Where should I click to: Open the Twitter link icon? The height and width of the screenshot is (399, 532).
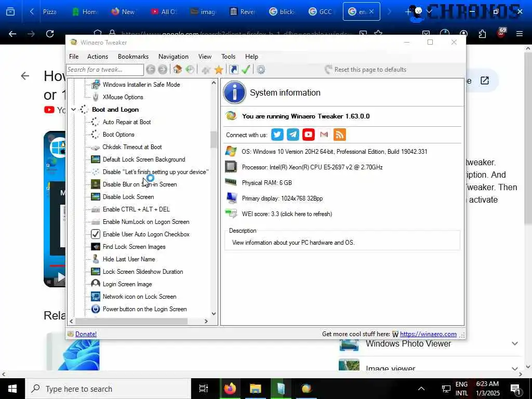click(277, 135)
